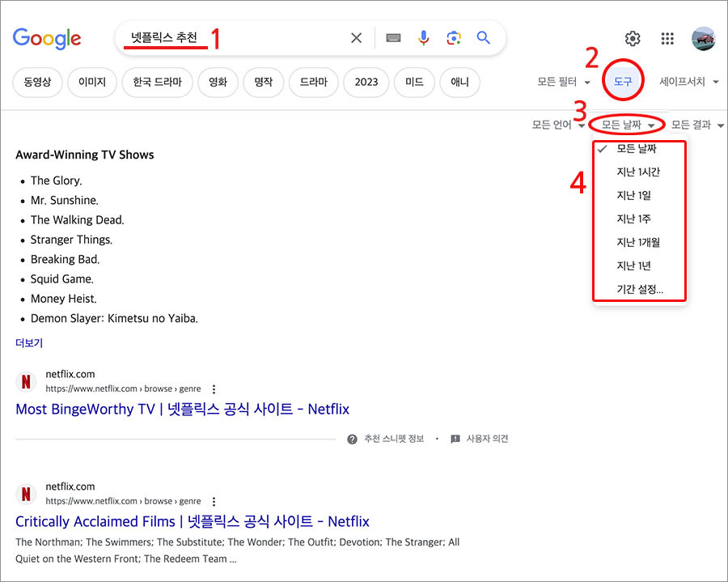Open the 모든 언어 language dropdown
The image size is (728, 582).
click(558, 125)
